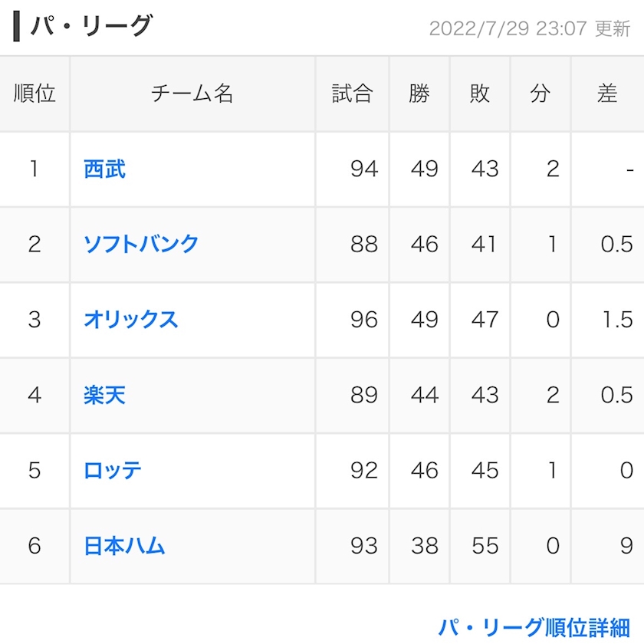Click the チーム名 column header
Viewport: 644px width, 644px height.
(192, 94)
